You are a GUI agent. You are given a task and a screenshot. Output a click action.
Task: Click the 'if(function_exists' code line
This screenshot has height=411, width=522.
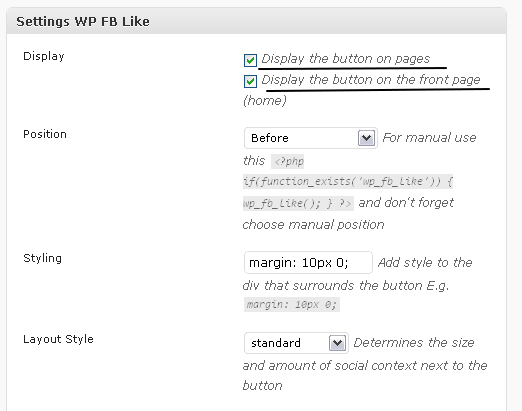click(348, 182)
